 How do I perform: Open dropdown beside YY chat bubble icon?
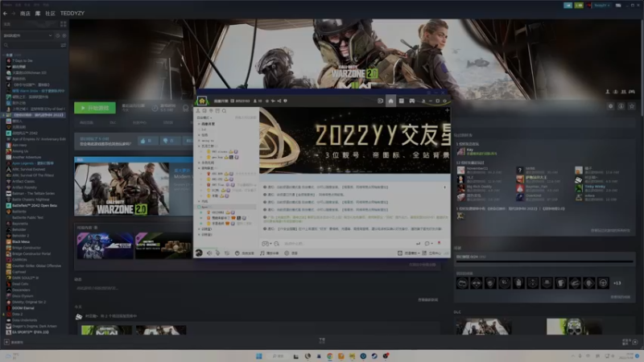point(431,244)
